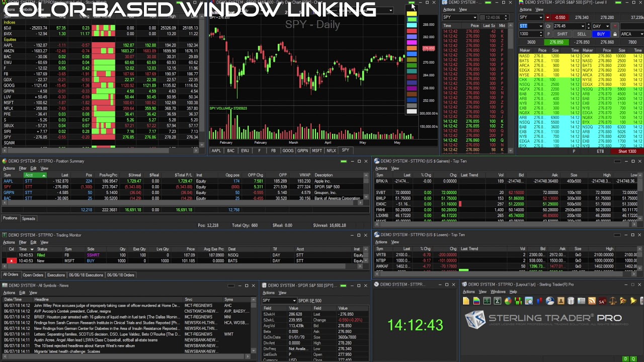Toggle the Or button beside price 276.45
Screen dimensions: 644x362
click(x=548, y=26)
